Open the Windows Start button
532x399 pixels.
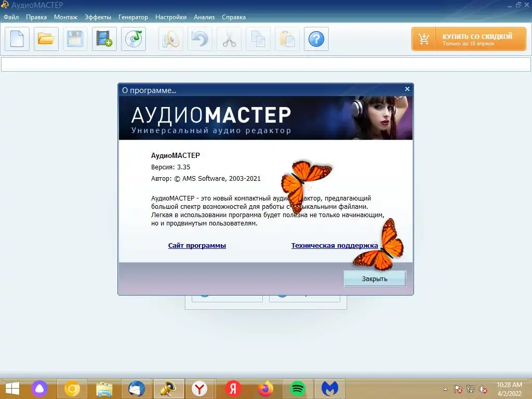tap(12, 389)
